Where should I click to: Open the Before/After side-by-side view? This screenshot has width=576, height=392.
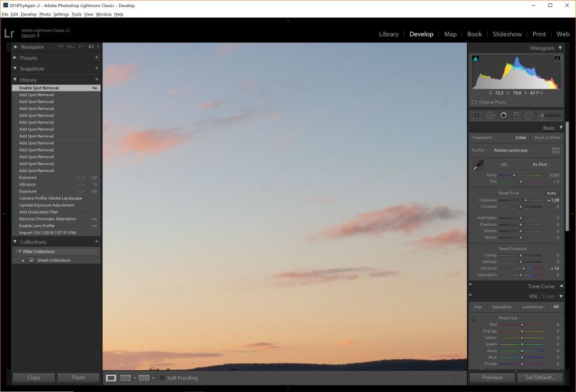126,377
